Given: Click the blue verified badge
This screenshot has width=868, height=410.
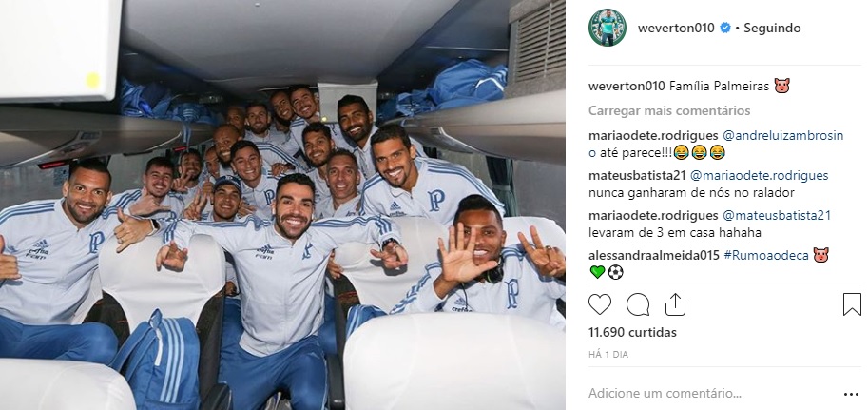Looking at the screenshot, I should point(725,28).
